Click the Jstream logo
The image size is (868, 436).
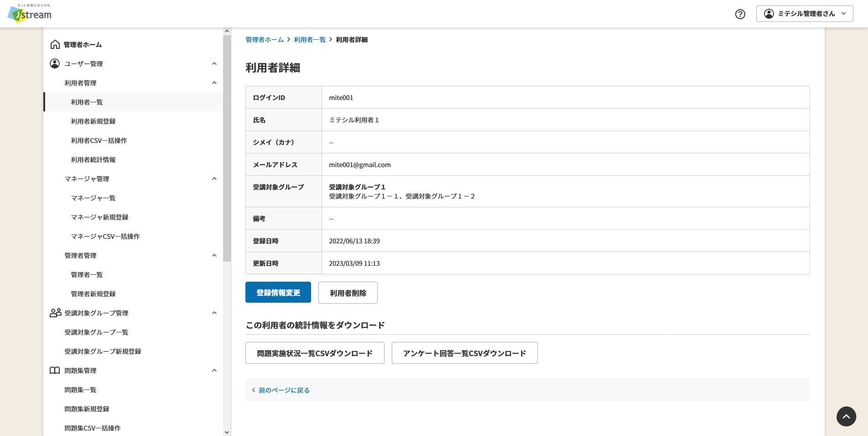pyautogui.click(x=30, y=14)
